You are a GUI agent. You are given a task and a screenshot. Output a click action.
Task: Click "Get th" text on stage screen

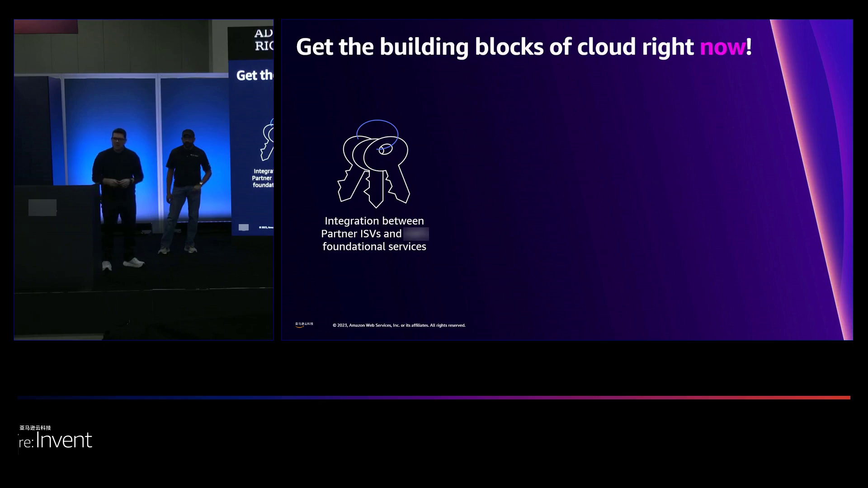coord(255,75)
